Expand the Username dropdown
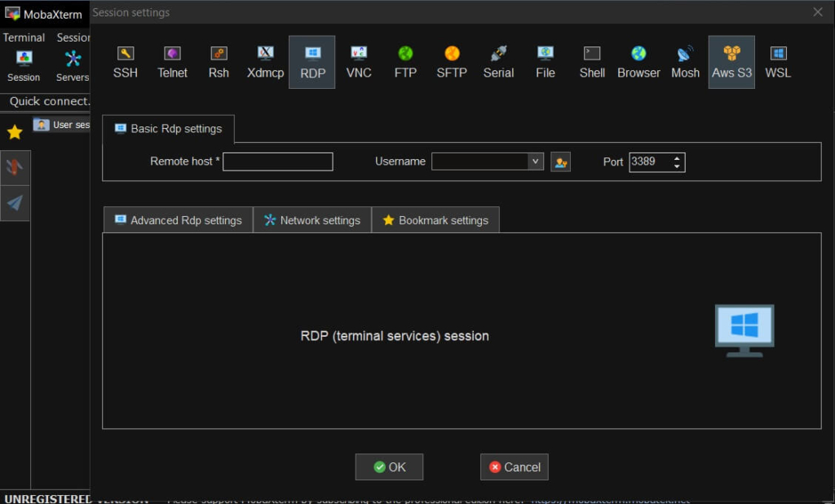 pyautogui.click(x=535, y=161)
